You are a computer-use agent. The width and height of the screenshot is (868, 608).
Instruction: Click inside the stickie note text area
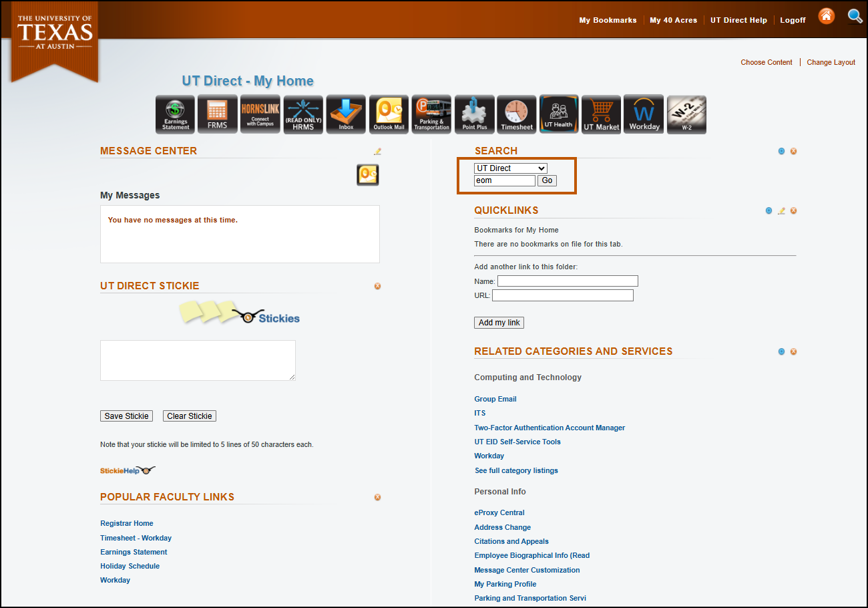(198, 360)
